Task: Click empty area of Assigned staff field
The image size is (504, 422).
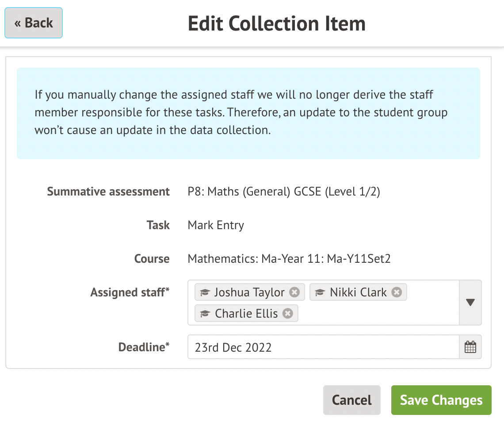Action: (x=376, y=314)
